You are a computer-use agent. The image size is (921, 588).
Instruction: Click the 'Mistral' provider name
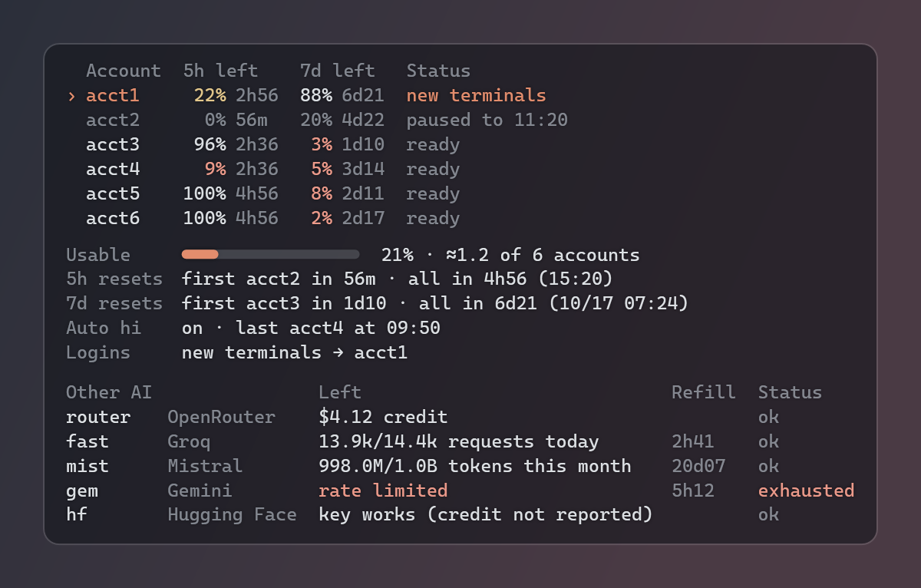205,467
